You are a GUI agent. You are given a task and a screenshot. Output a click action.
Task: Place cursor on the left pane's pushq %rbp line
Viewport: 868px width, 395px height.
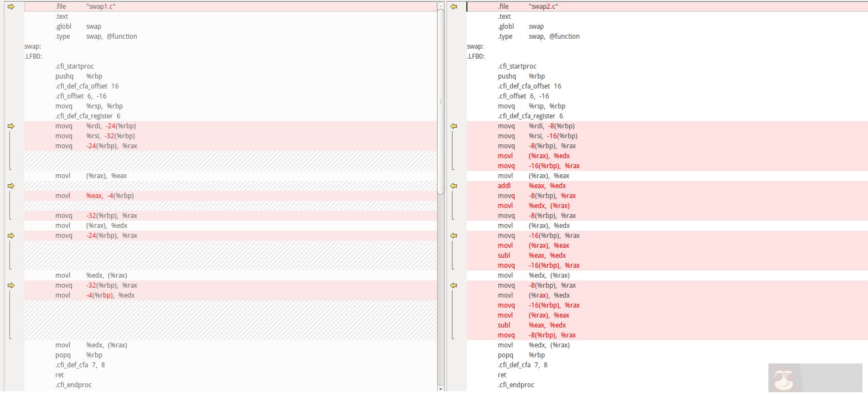tap(79, 76)
